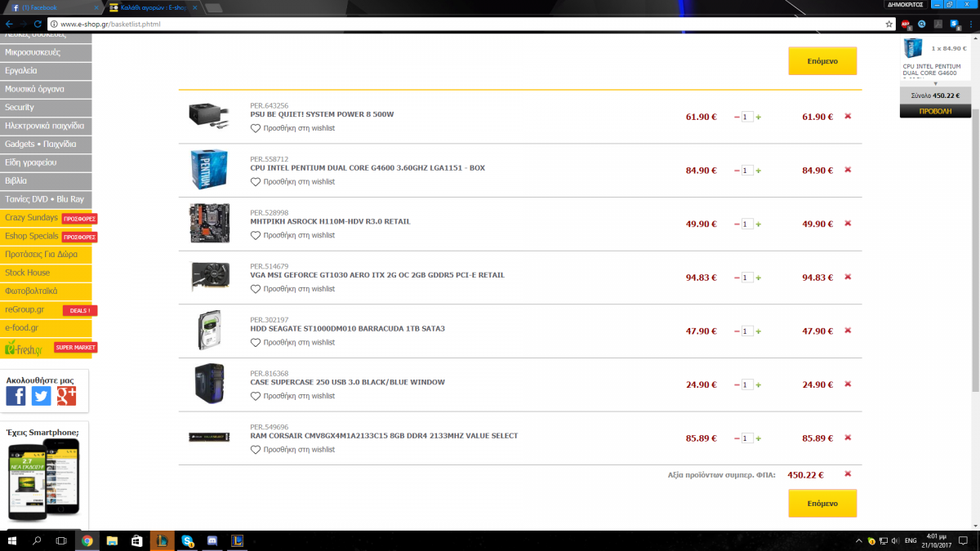980x551 pixels.
Task: Remove MSI GeForce GT1030 item
Action: click(848, 277)
